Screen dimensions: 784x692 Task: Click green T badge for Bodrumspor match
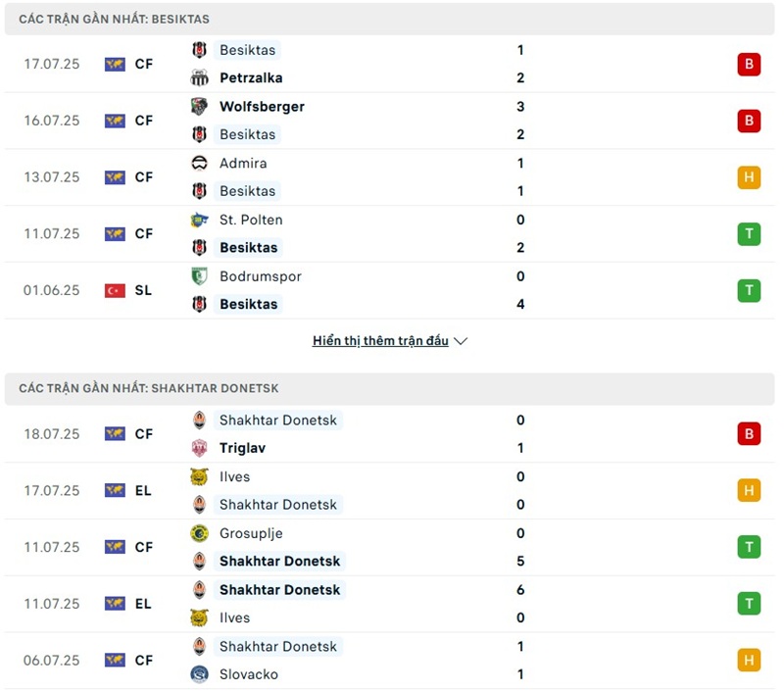click(x=749, y=290)
